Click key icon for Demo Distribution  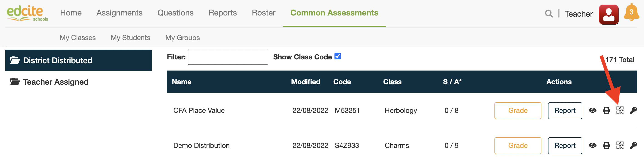(x=633, y=145)
